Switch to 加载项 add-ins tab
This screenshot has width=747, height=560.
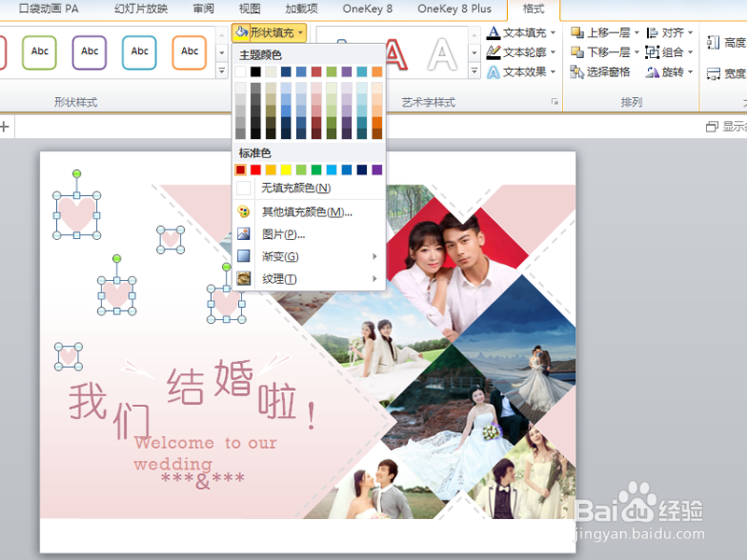coord(302,8)
